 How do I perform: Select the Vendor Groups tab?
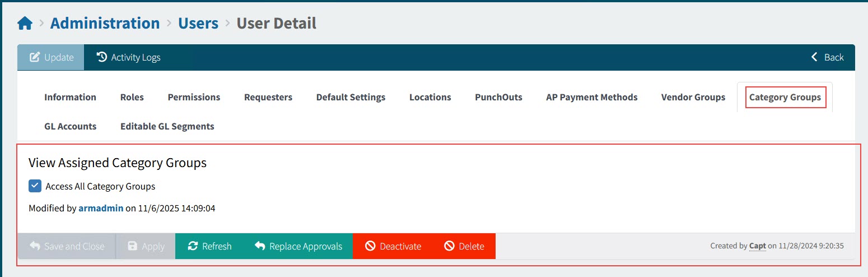693,97
